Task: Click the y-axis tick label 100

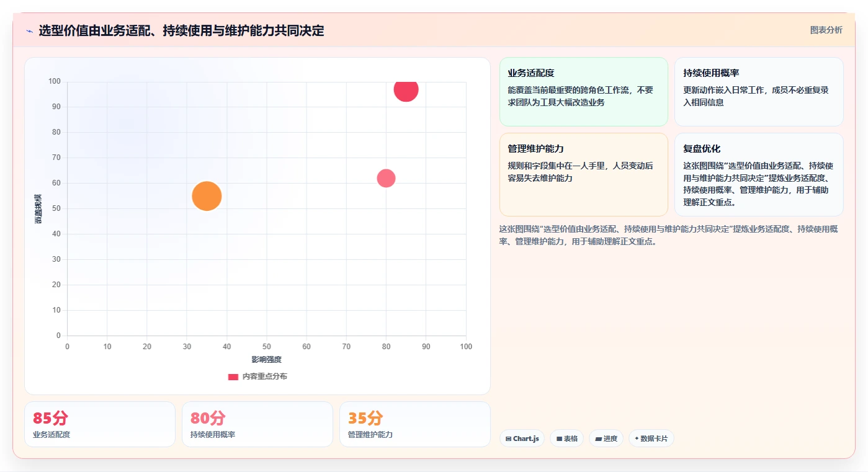Action: [55, 81]
